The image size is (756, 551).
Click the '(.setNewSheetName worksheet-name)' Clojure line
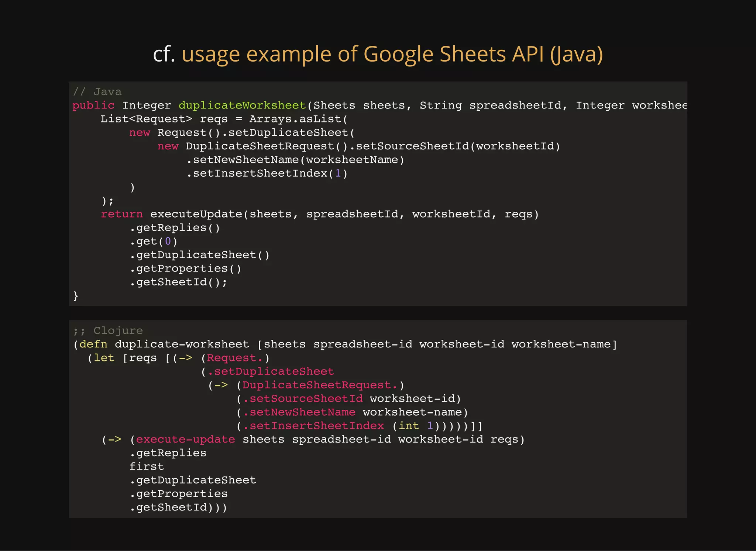pos(352,413)
